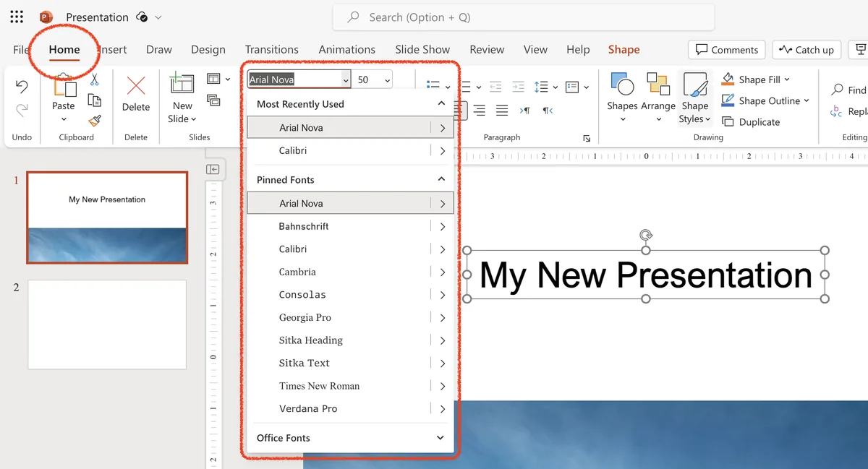Open the Review tab
The height and width of the screenshot is (469, 868).
pyautogui.click(x=487, y=49)
